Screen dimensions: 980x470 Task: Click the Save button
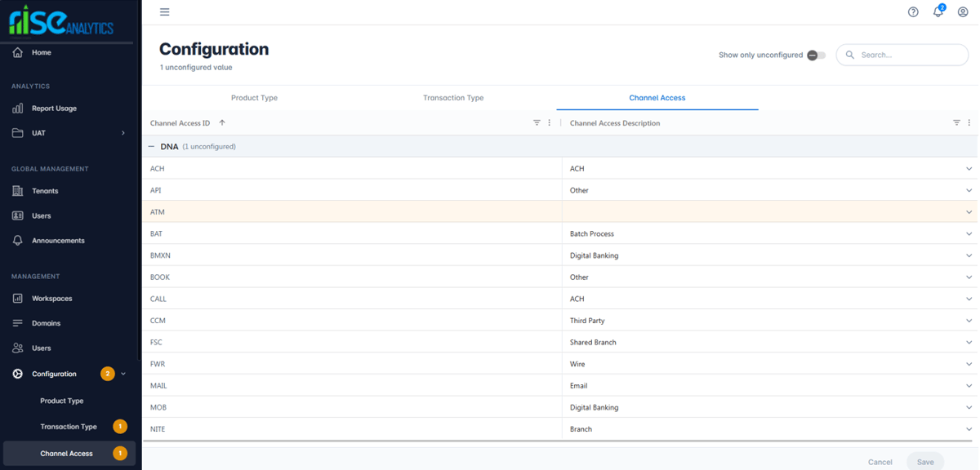(x=924, y=462)
